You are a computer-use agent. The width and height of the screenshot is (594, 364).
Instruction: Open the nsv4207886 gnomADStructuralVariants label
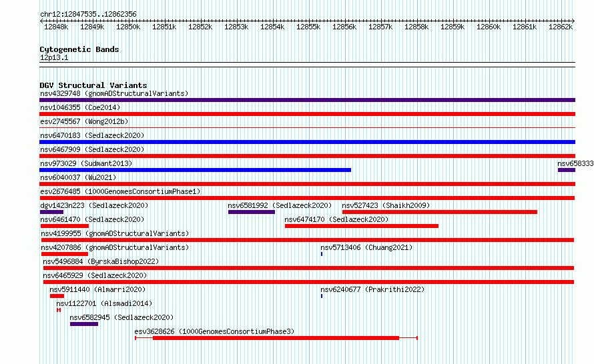coord(115,247)
